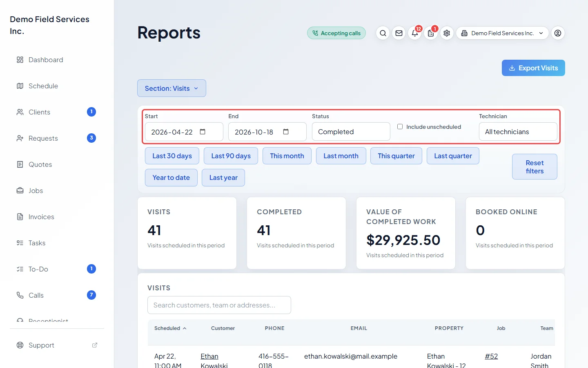Viewport: 588px width, 368px height.
Task: Click the Schedule map icon in sidebar
Action: pyautogui.click(x=20, y=86)
